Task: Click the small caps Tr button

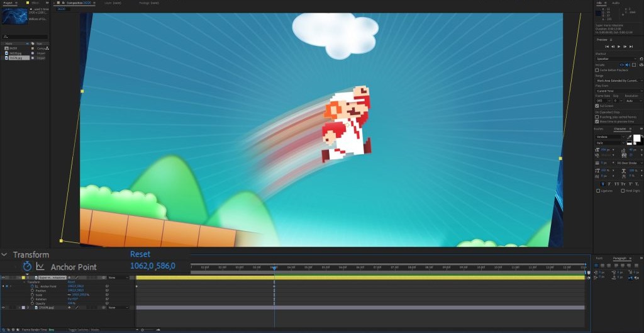Action: 623,184
